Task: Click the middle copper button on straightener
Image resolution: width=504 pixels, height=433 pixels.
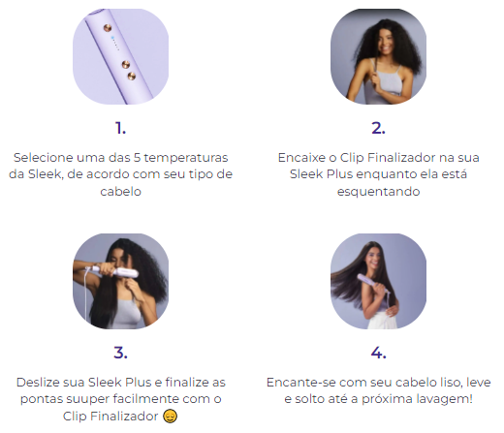Action: click(x=126, y=65)
